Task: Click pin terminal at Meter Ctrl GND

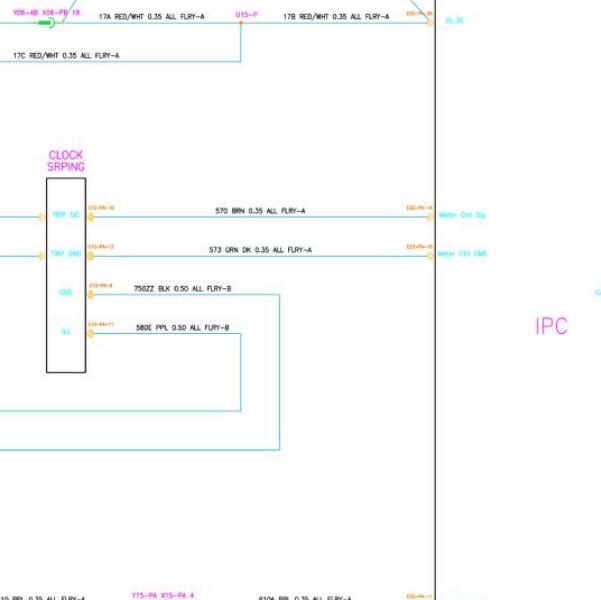Action: [430, 256]
